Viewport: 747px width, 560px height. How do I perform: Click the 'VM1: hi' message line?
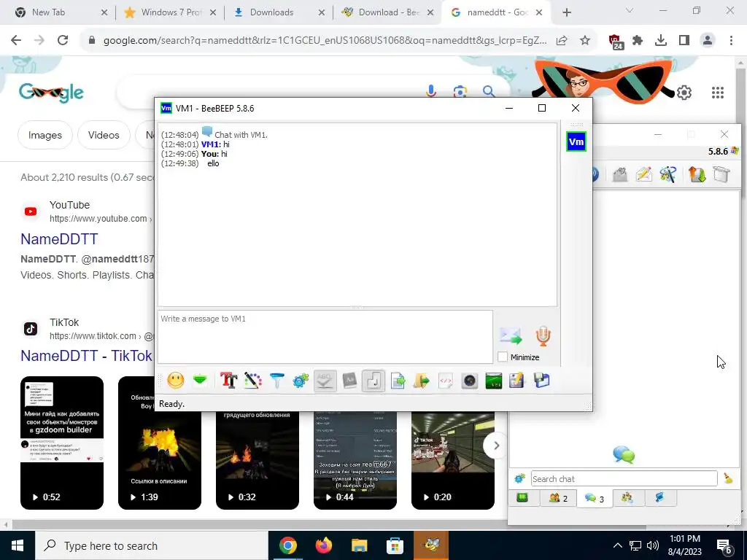pyautogui.click(x=196, y=144)
